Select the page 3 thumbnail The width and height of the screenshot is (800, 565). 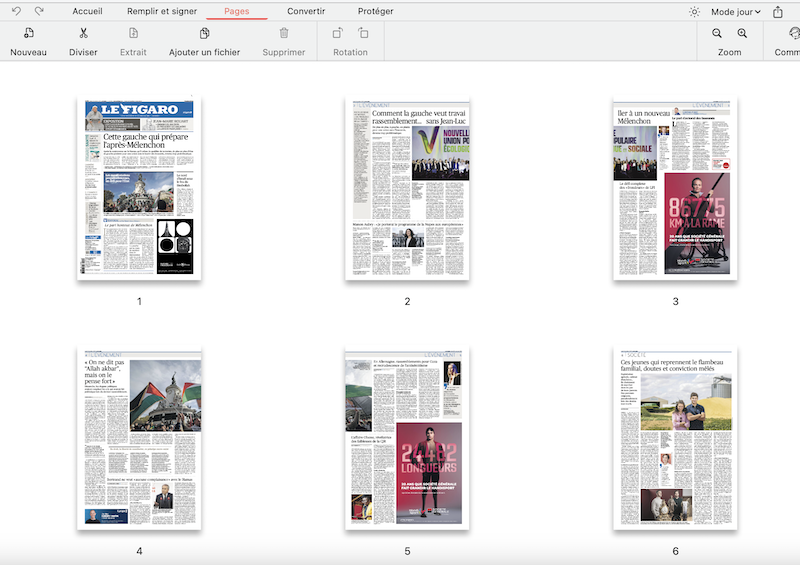pos(675,189)
